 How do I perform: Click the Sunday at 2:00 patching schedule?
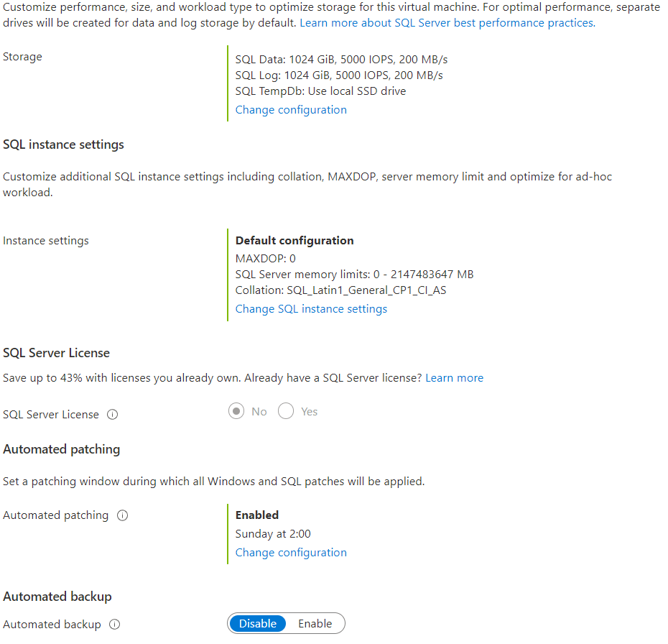(x=273, y=534)
